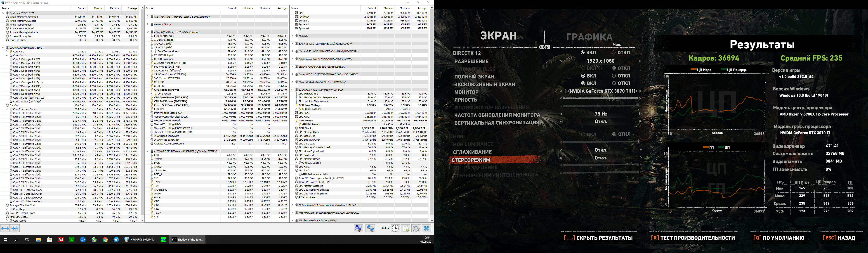868x253 pixels.
Task: Select ОТКЛ radio for DirectX 12
Action: point(614,52)
